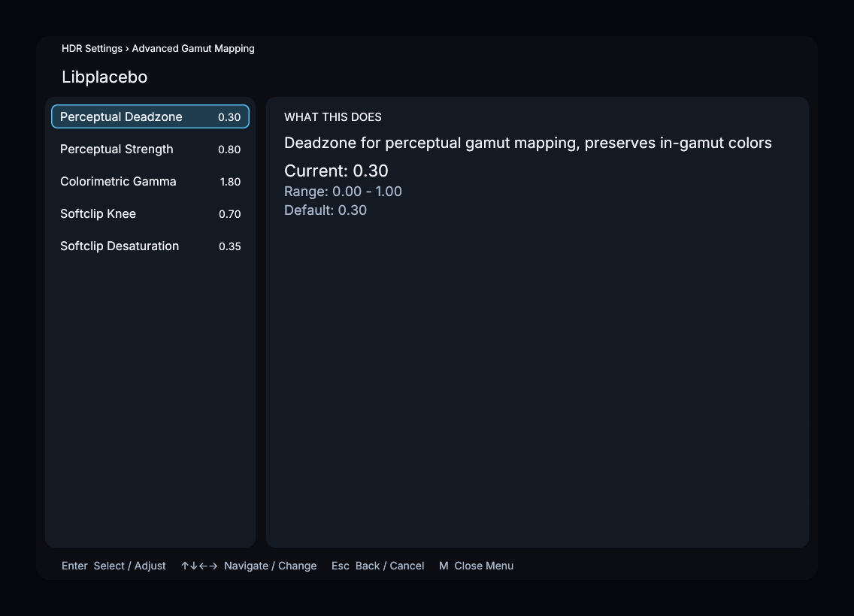854x616 pixels.
Task: Click the Navigate / Change hint
Action: click(x=270, y=566)
